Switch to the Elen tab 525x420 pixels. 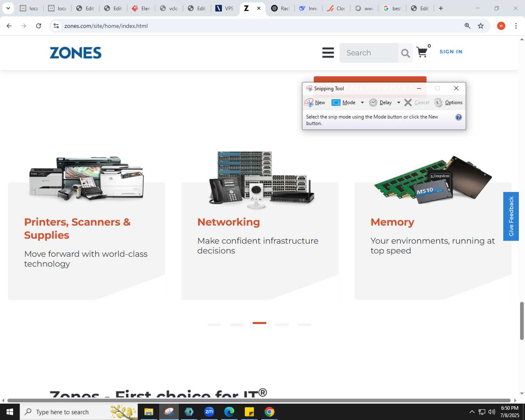pyautogui.click(x=141, y=8)
